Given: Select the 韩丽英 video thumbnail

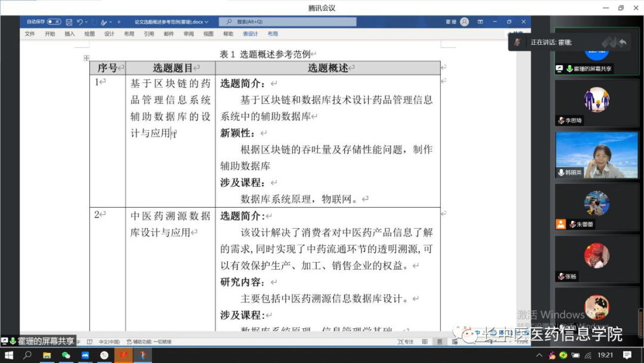Looking at the screenshot, I should (597, 155).
